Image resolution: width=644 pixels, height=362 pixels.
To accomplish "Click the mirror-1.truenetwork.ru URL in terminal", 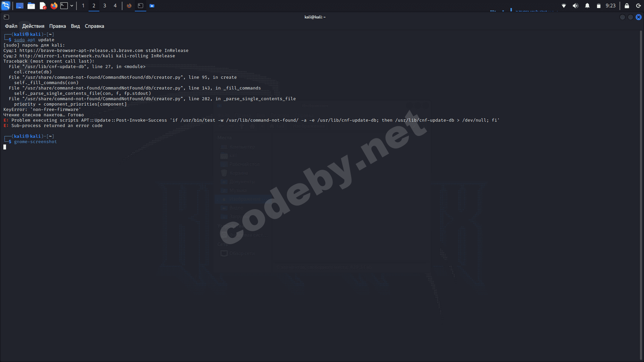I will click(66, 56).
